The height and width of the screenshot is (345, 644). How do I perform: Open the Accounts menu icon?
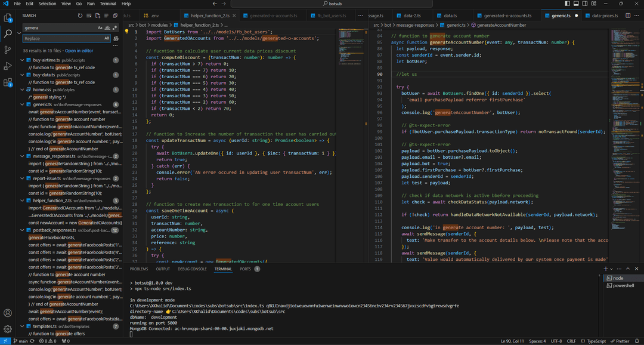[8, 313]
